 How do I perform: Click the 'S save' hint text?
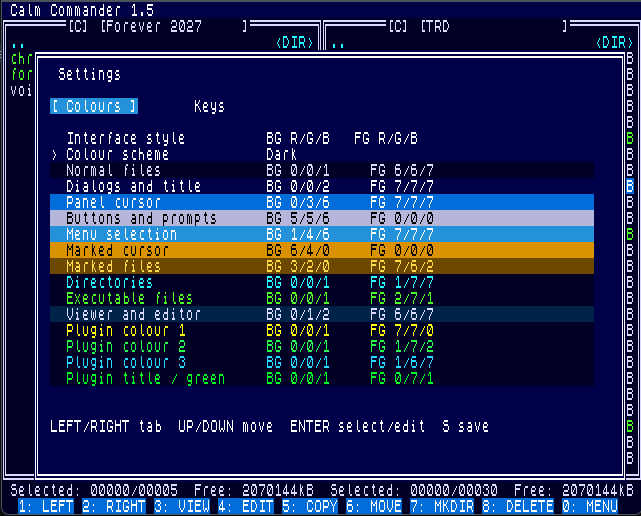click(466, 426)
